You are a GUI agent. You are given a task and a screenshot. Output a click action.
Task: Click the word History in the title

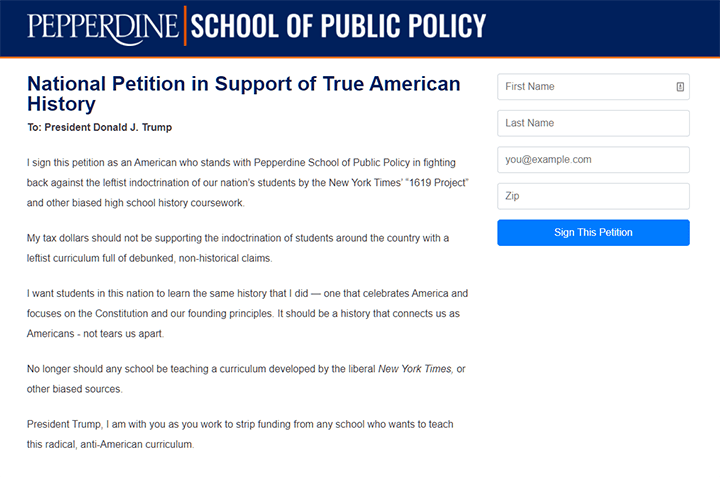click(x=61, y=104)
